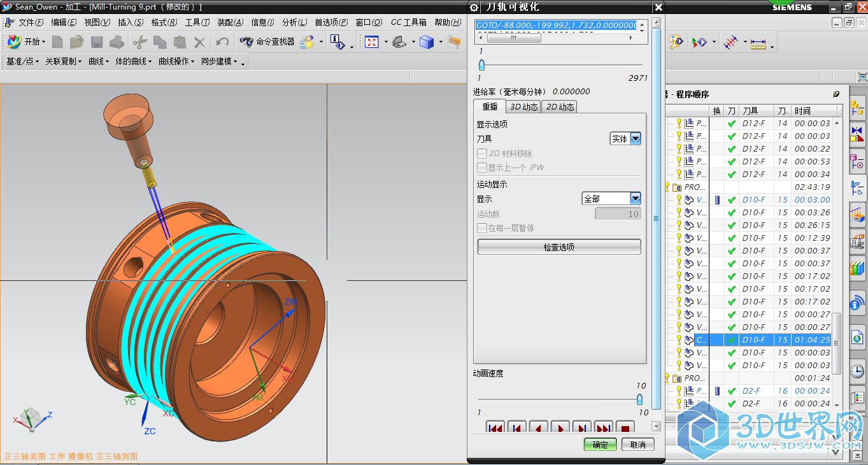
Task: Click the Cut scissors icon
Action: [140, 42]
